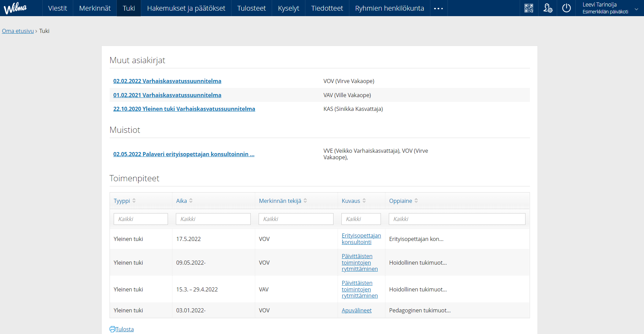Sort by Merkinnän tekijä arrows
Viewport: 644px width, 334px height.
[x=305, y=201]
